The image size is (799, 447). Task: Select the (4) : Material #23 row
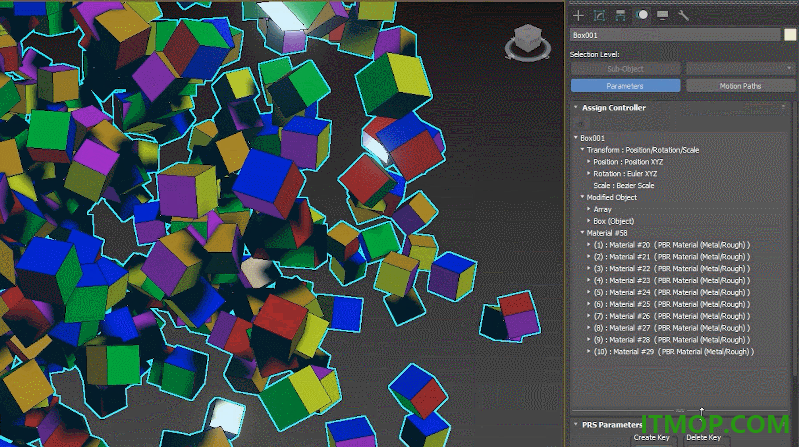tap(672, 280)
